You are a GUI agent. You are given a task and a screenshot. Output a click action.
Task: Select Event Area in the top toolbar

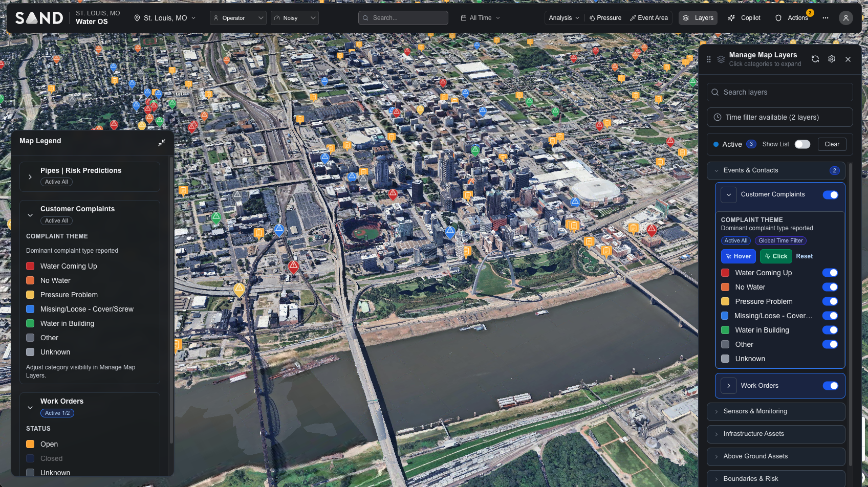point(649,18)
